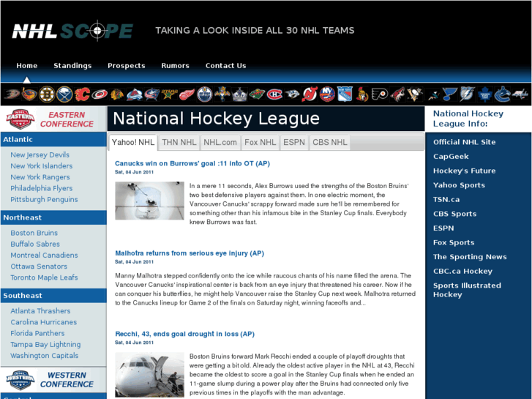Click the Dallas Stars team logo
The image size is (532, 399).
pyautogui.click(x=169, y=94)
